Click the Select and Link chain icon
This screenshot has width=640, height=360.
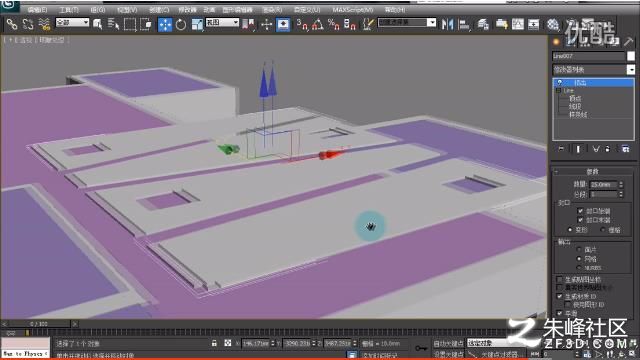pos(12,24)
